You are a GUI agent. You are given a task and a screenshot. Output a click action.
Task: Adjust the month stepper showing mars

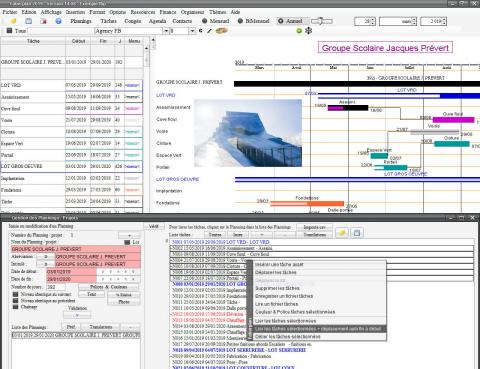(414, 21)
